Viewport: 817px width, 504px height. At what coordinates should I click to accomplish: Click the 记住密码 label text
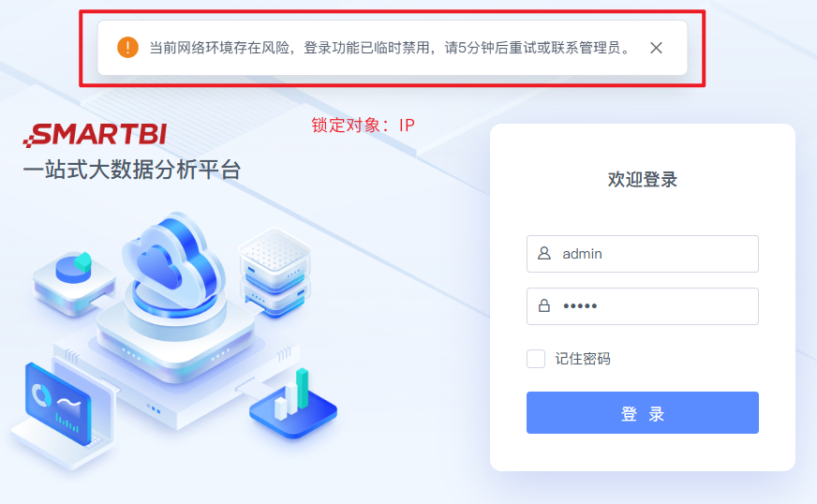click(x=583, y=359)
